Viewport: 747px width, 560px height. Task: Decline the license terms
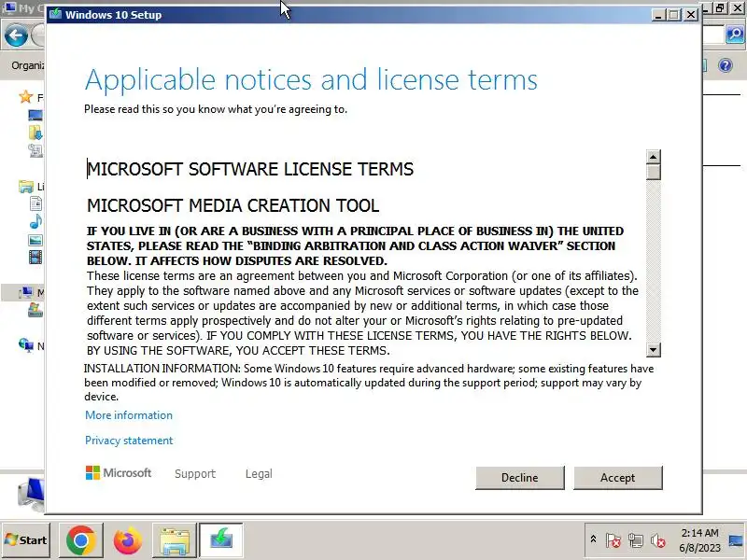click(520, 478)
